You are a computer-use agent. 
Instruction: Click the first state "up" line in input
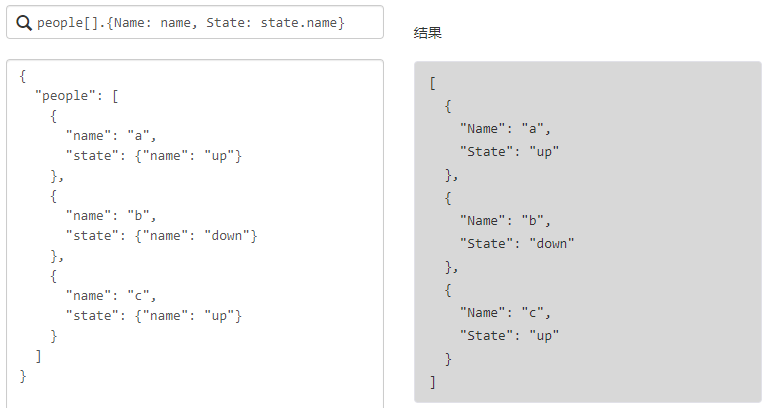point(153,155)
